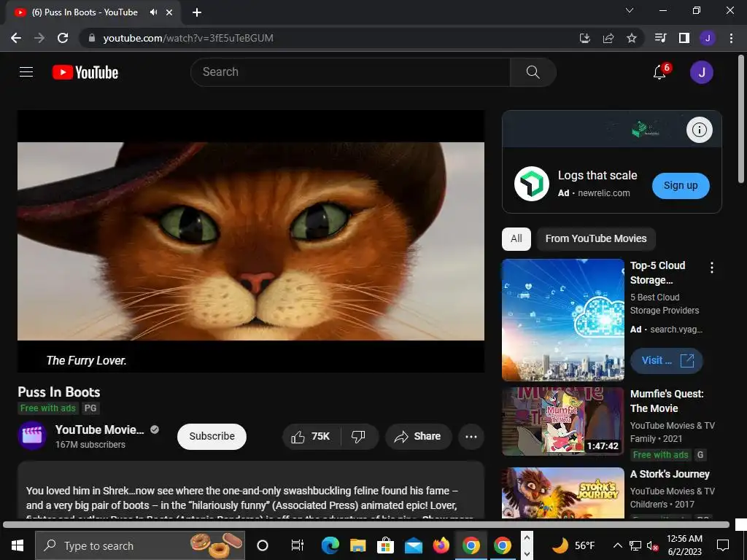The height and width of the screenshot is (560, 747).
Task: Open the YouTube hamburger guide menu
Action: (26, 72)
